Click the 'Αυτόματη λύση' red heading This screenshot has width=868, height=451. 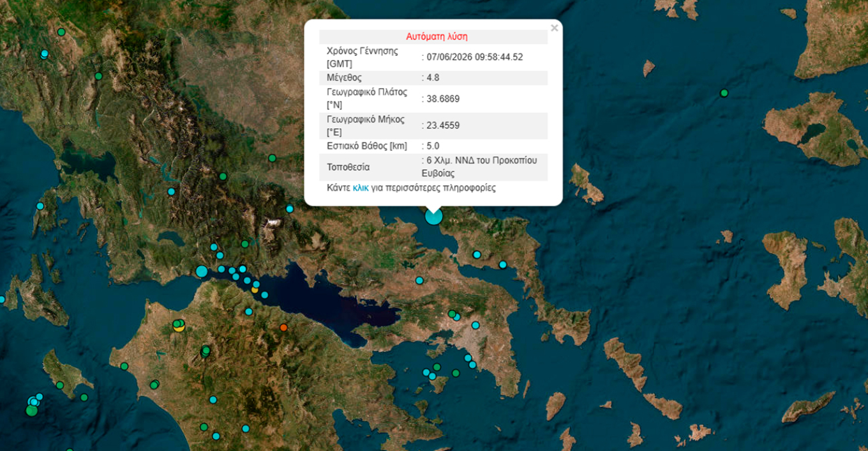coord(437,36)
